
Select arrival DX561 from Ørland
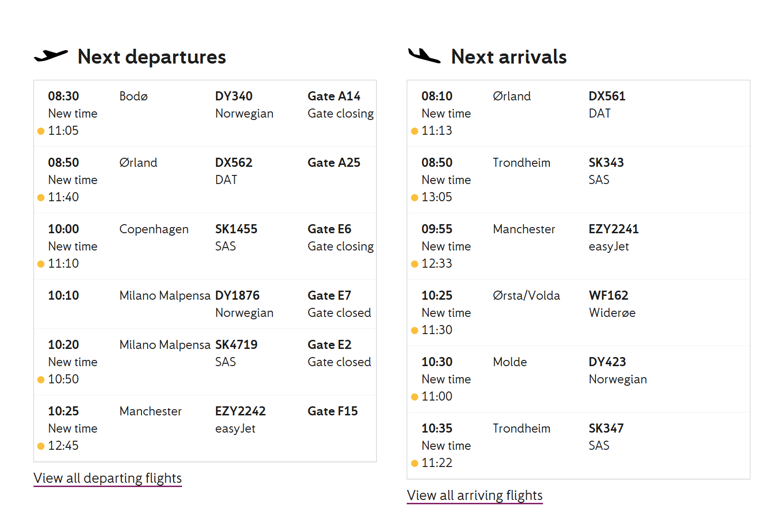click(x=578, y=113)
